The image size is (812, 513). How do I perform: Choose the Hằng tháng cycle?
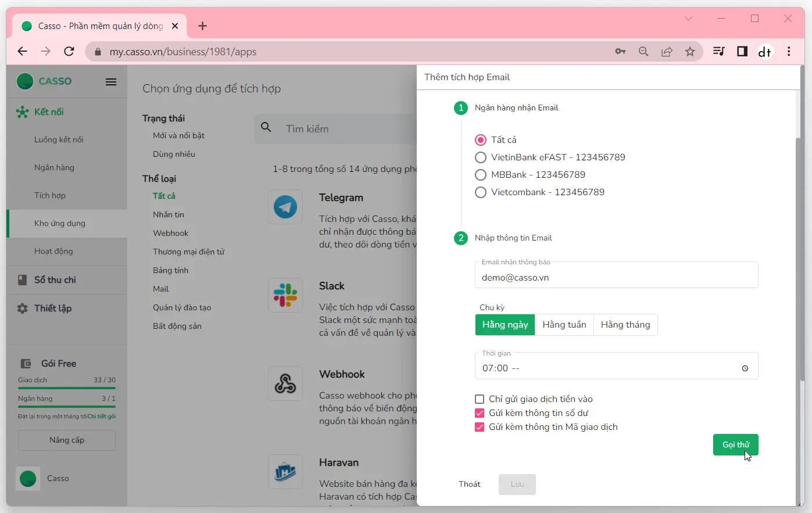(x=625, y=325)
